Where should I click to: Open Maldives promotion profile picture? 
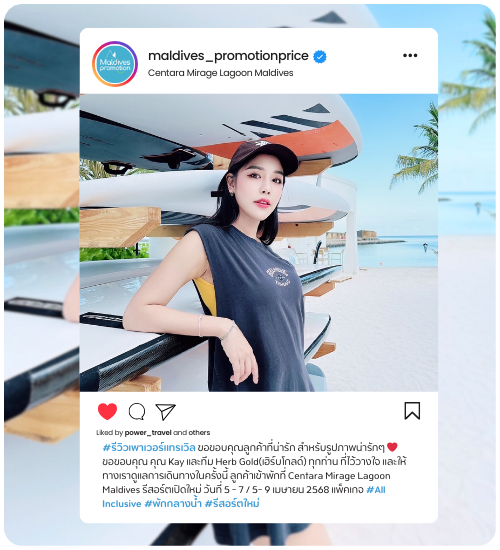tap(115, 64)
